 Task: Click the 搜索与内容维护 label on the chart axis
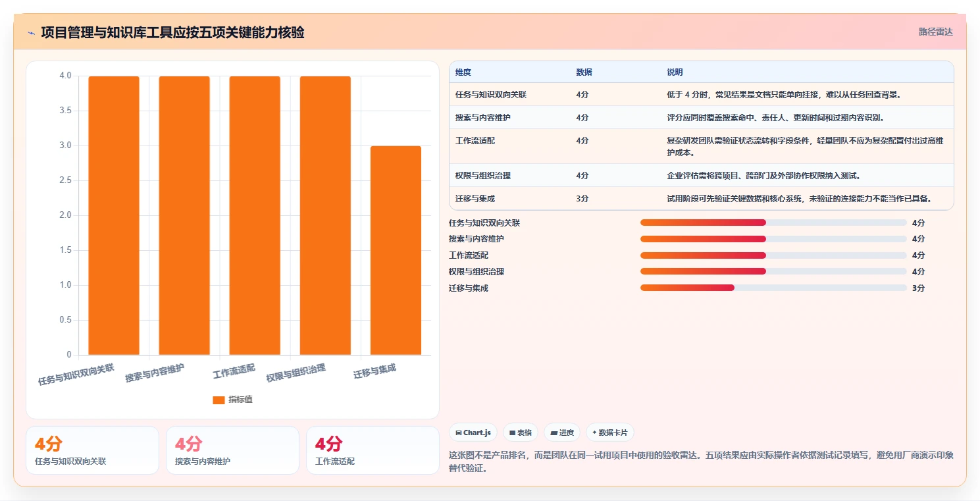point(155,373)
